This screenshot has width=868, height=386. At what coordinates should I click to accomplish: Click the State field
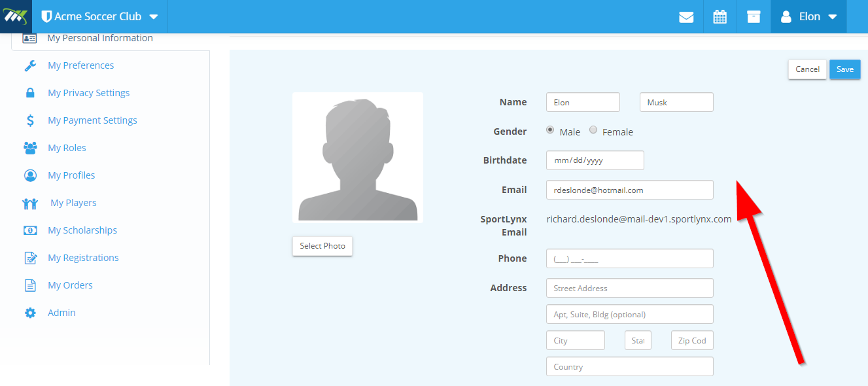pyautogui.click(x=638, y=340)
